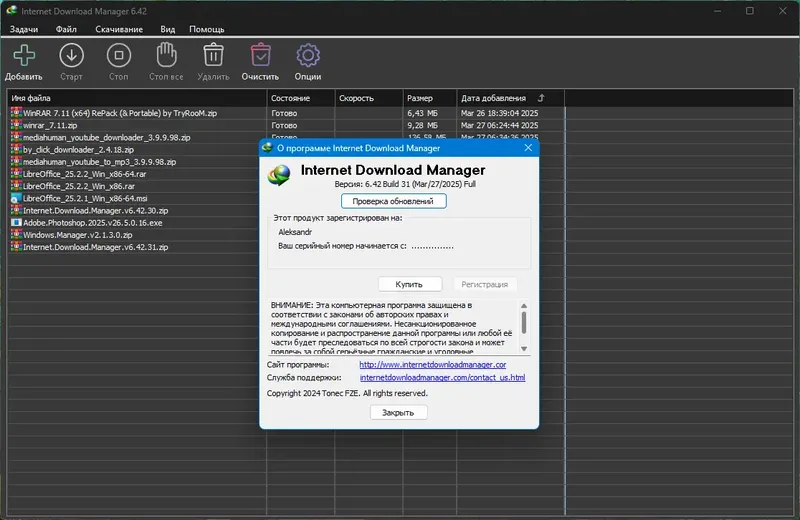This screenshot has height=520, width=800.
Task: Sort by Дата добавления column header
Action: coord(511,98)
